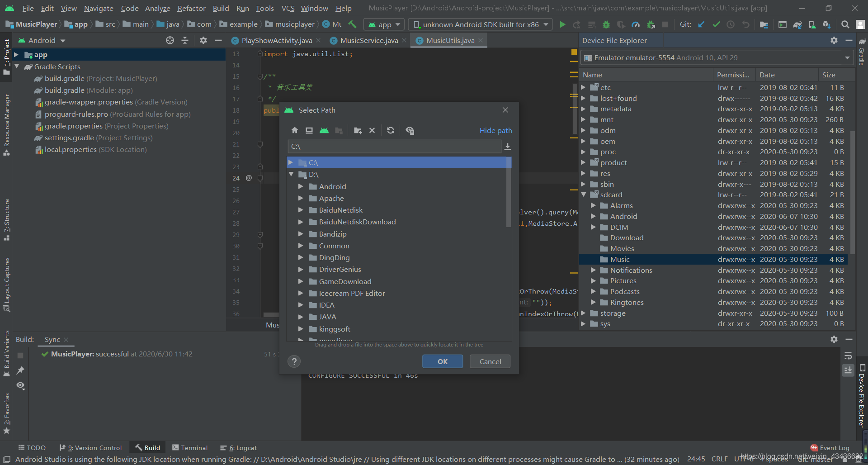Click help question mark button in dialog
The height and width of the screenshot is (465, 868).
tap(294, 361)
